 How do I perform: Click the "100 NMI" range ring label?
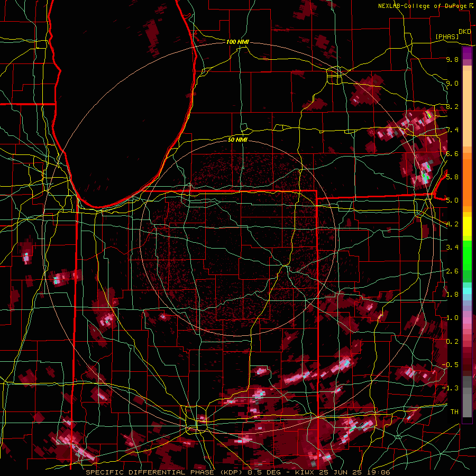(x=237, y=42)
